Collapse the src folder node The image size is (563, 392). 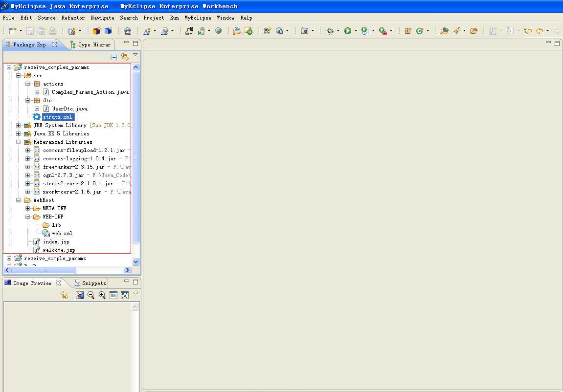tap(18, 76)
